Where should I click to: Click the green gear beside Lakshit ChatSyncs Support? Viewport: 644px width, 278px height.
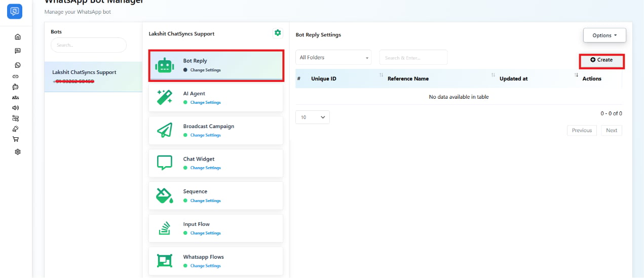pyautogui.click(x=278, y=33)
